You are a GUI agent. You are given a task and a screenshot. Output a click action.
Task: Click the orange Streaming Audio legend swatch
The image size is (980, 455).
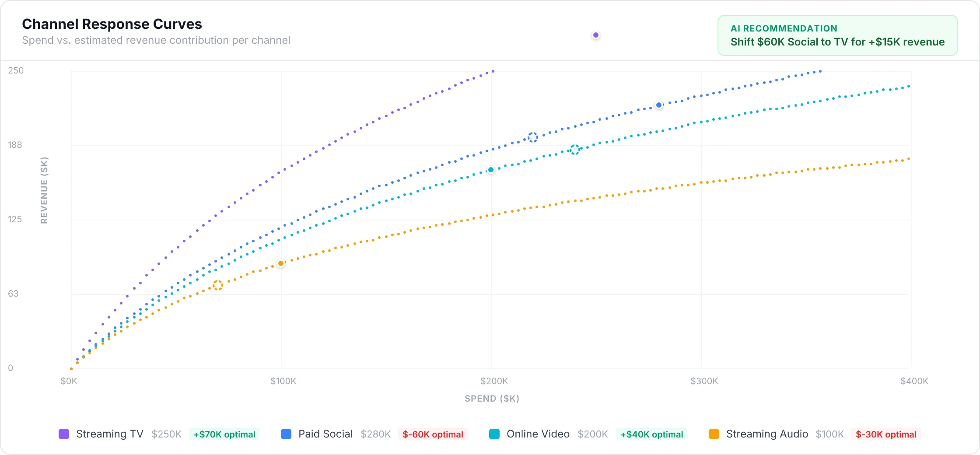(714, 434)
